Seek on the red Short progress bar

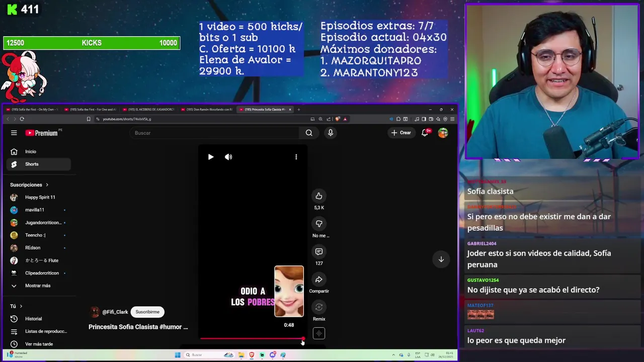click(x=252, y=338)
